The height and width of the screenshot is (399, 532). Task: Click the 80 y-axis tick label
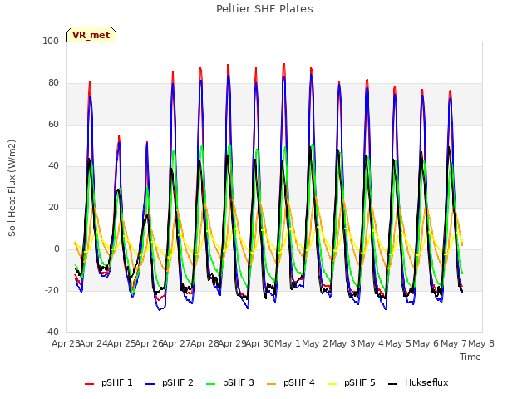[x=53, y=83]
